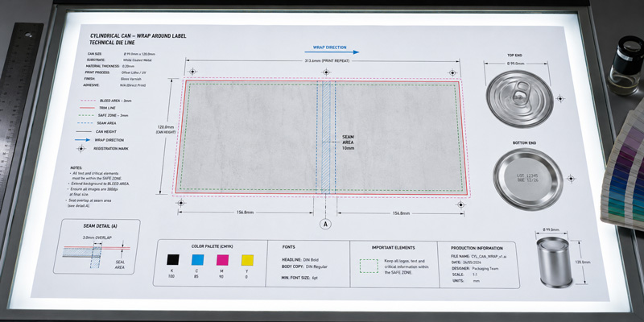Click the green dashed safe zone legend line

tap(85, 115)
